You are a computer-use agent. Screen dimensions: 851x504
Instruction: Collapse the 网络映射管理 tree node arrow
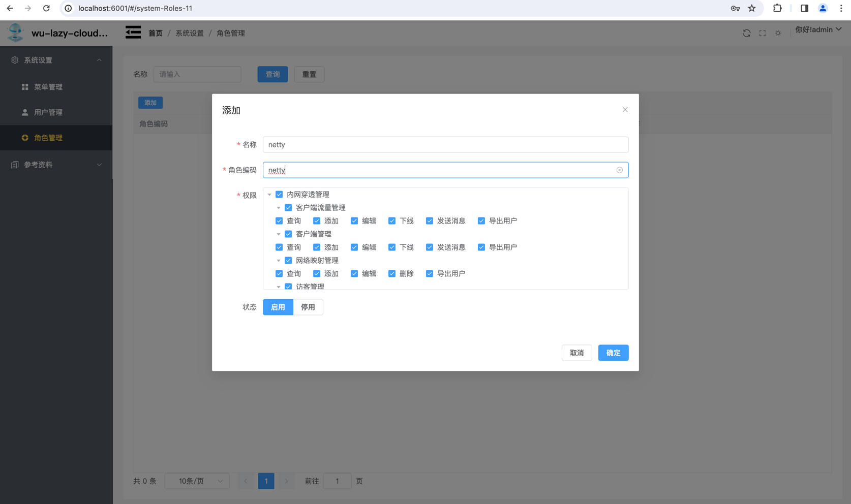(279, 261)
